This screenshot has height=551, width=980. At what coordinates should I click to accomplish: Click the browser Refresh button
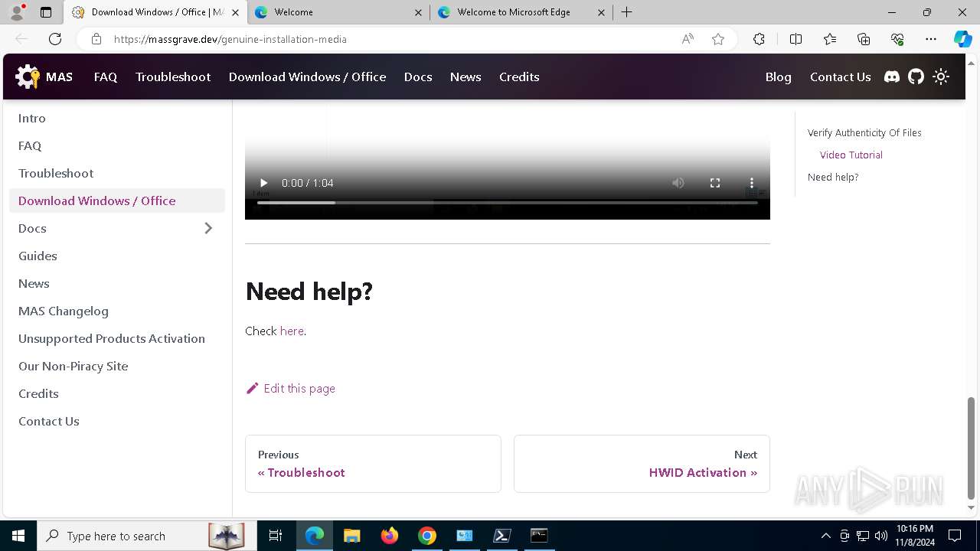click(x=55, y=39)
